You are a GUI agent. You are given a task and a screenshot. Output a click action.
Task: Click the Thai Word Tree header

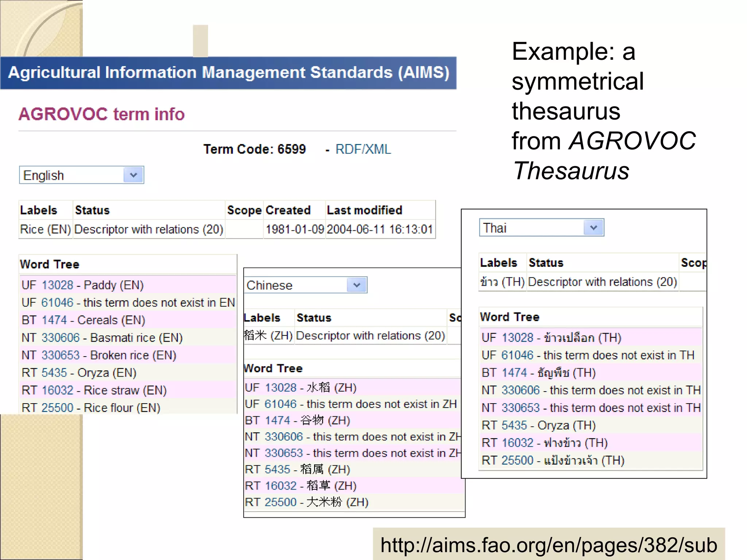pos(510,316)
